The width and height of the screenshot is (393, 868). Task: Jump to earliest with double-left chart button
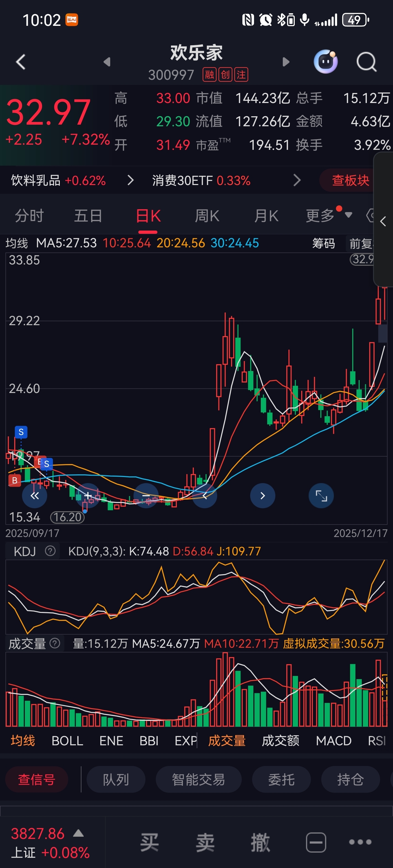tap(34, 496)
